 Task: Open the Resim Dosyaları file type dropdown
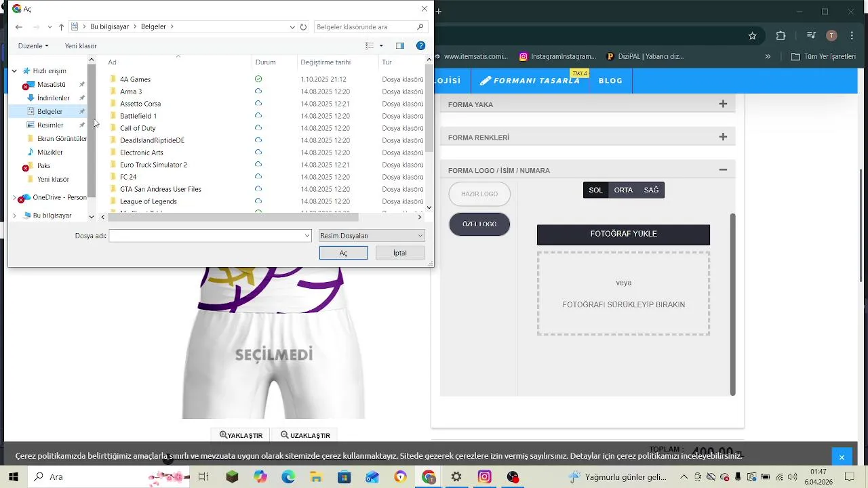[372, 236]
